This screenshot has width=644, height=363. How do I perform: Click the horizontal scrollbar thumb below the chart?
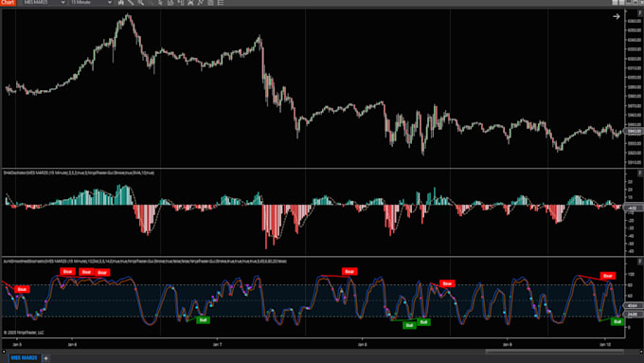[554, 352]
